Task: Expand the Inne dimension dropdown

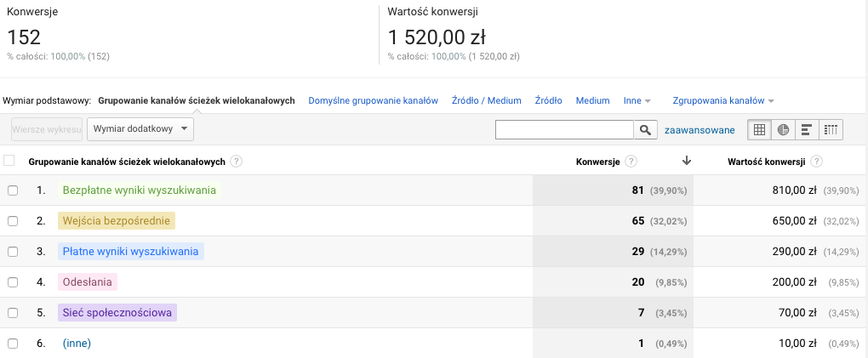Action: [x=637, y=100]
